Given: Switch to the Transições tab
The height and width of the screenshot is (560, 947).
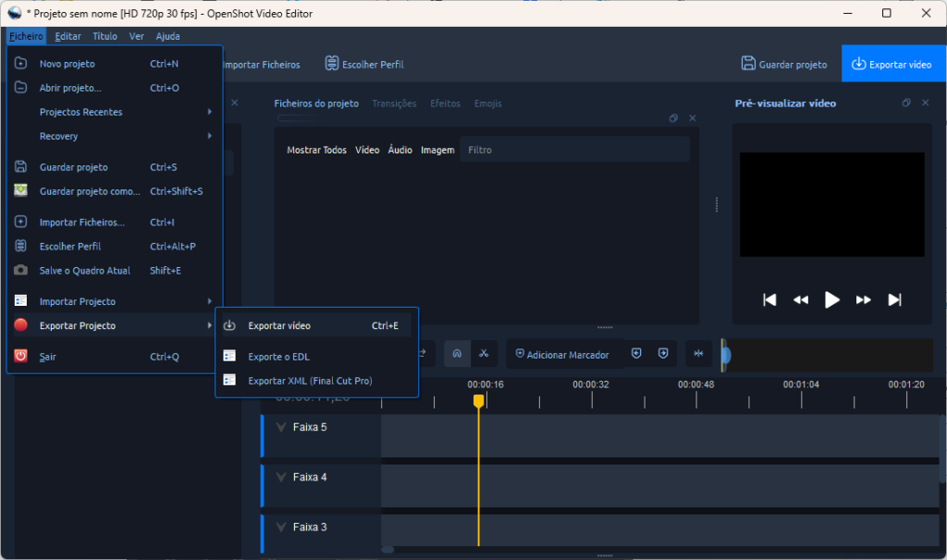Looking at the screenshot, I should 394,103.
